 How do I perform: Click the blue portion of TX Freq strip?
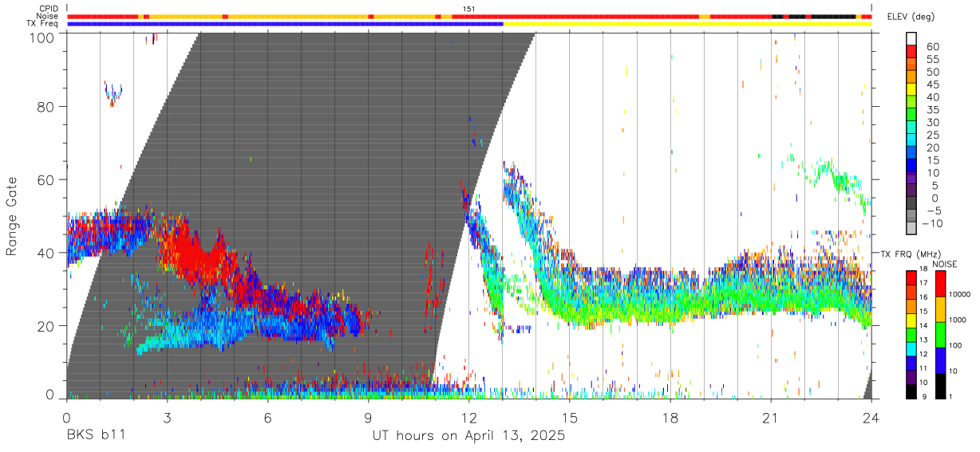285,24
